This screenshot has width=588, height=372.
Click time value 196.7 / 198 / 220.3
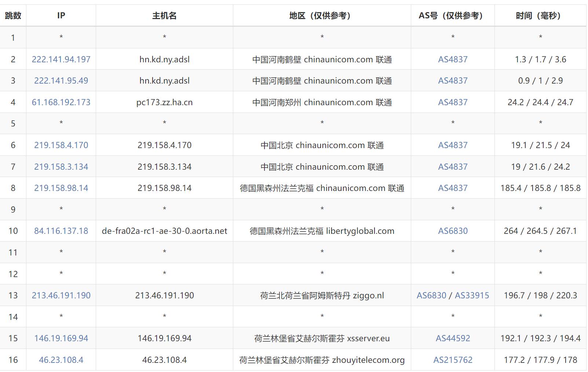click(540, 295)
